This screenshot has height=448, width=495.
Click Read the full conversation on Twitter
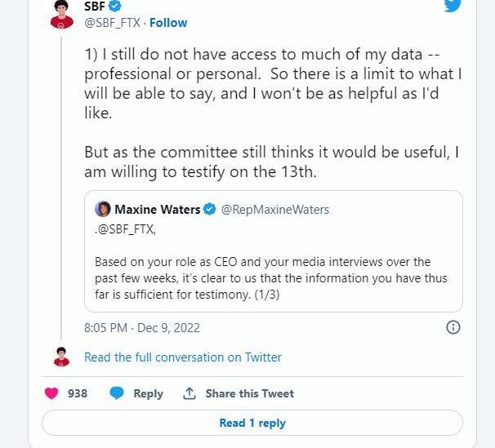point(182,357)
